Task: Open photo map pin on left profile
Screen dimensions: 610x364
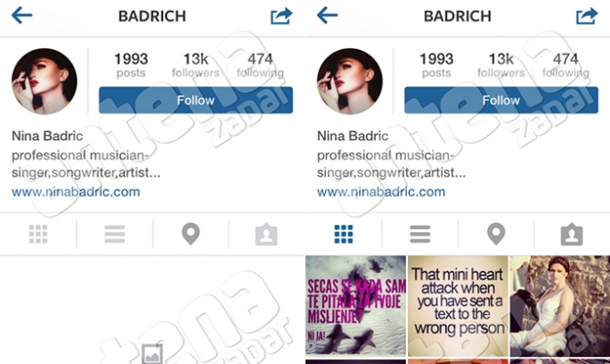Action: point(190,234)
